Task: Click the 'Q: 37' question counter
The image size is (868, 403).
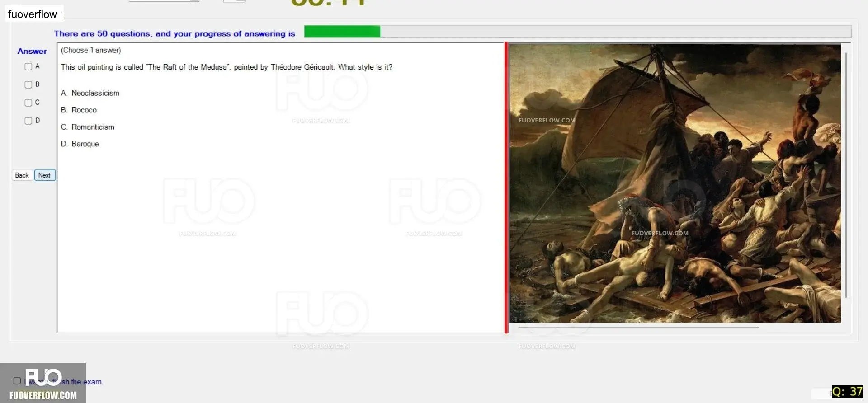Action: [x=847, y=392]
